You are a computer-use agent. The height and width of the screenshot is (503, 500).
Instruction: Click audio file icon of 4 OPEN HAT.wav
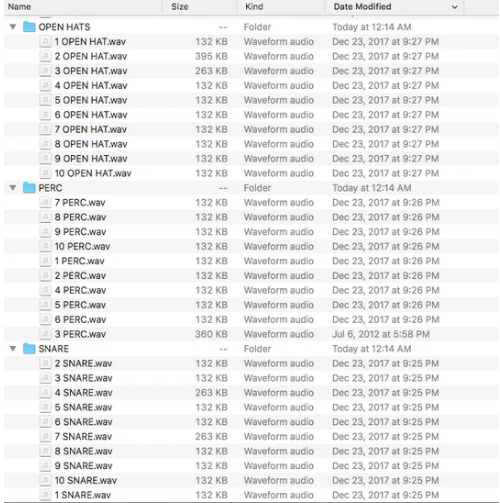pos(45,86)
